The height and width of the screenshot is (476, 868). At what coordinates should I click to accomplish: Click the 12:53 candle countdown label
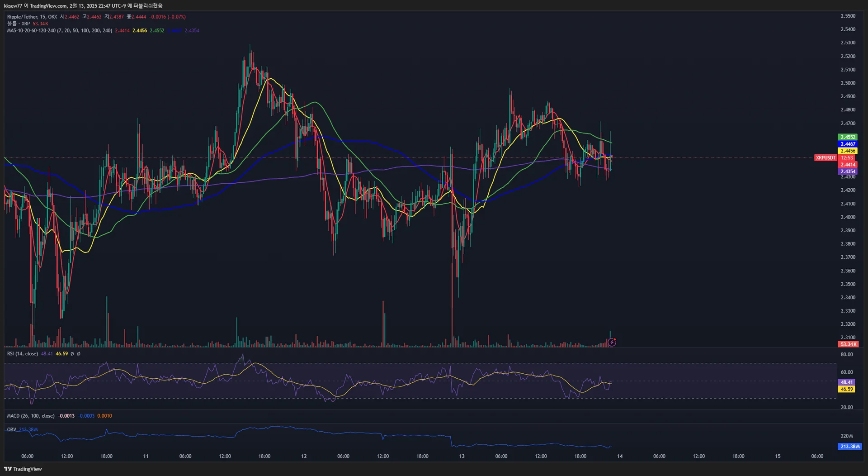(x=847, y=158)
